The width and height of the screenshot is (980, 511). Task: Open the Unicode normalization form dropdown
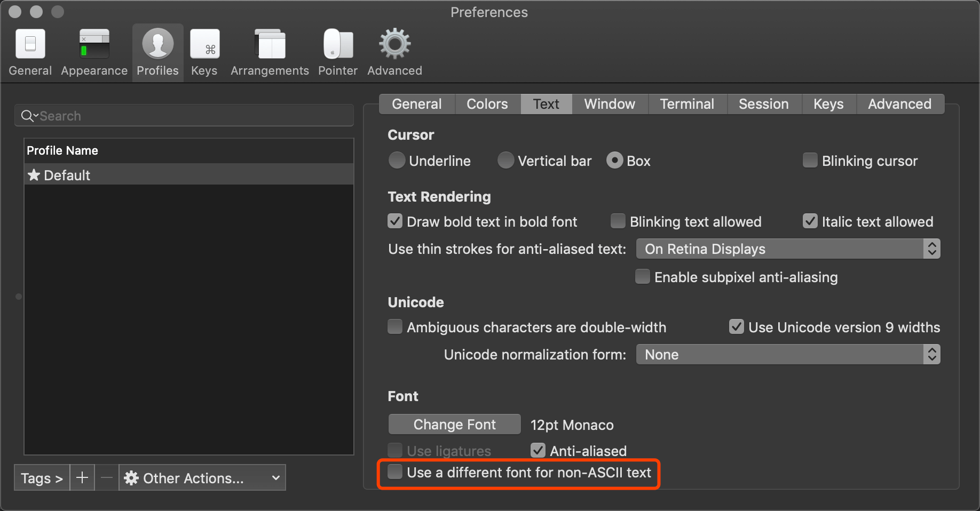coord(788,355)
